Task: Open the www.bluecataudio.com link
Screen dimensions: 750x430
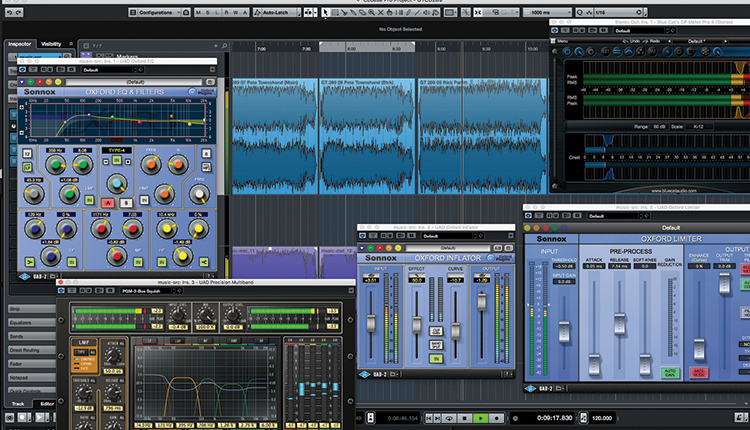Action: [673, 190]
